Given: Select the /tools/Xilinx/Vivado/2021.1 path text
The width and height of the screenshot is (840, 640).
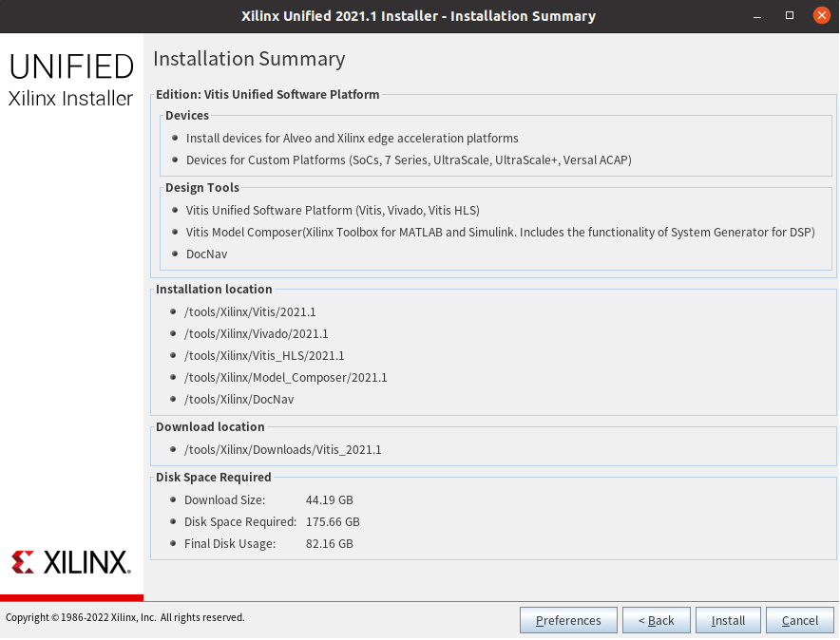Looking at the screenshot, I should click(x=256, y=334).
